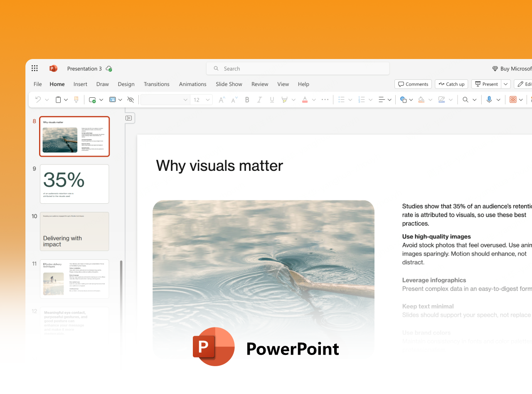The image size is (532, 394).
Task: Open the View tab
Action: click(283, 84)
